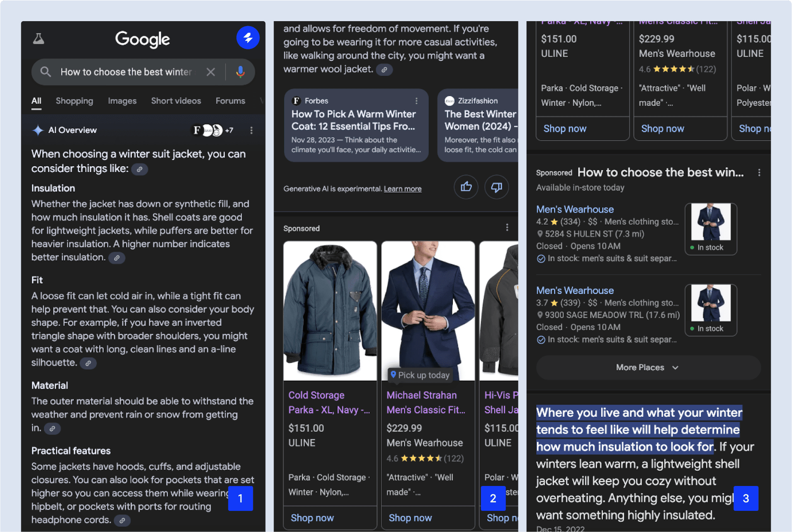This screenshot has width=792, height=532.
Task: Click the AI Overview sparkle icon
Action: [38, 130]
